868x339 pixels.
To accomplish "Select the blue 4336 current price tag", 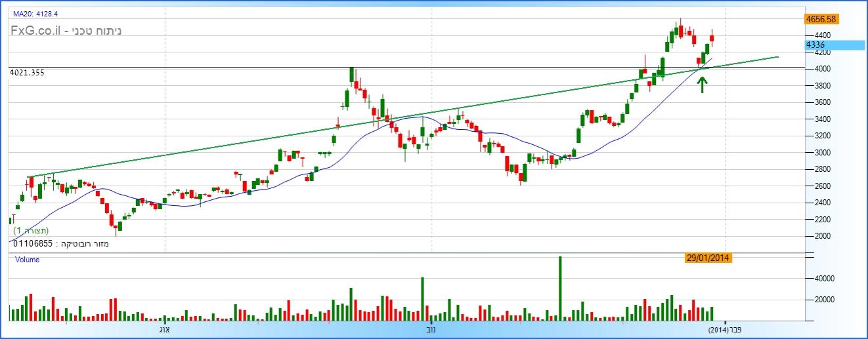I will pyautogui.click(x=834, y=45).
